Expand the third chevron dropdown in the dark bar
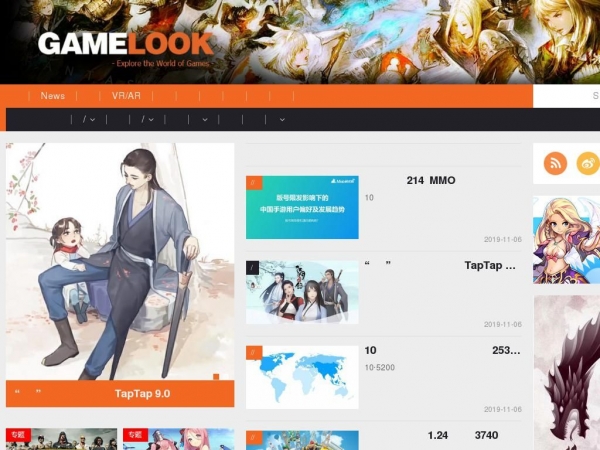 [x=205, y=119]
